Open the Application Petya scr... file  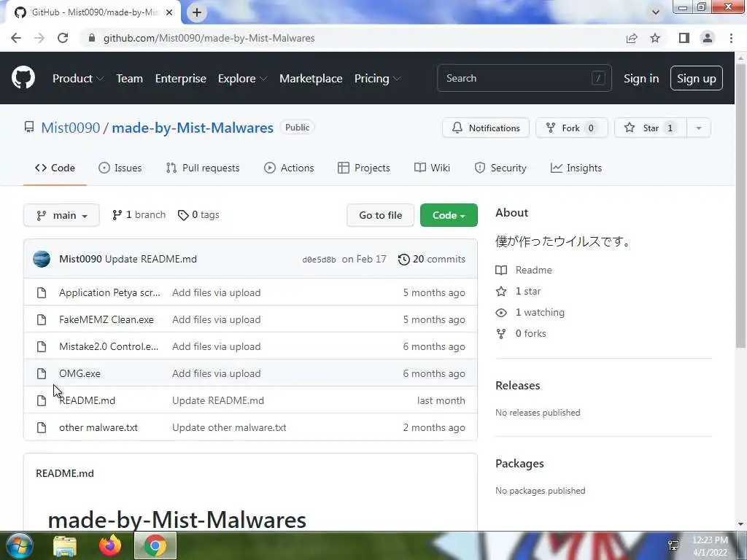pyautogui.click(x=109, y=292)
